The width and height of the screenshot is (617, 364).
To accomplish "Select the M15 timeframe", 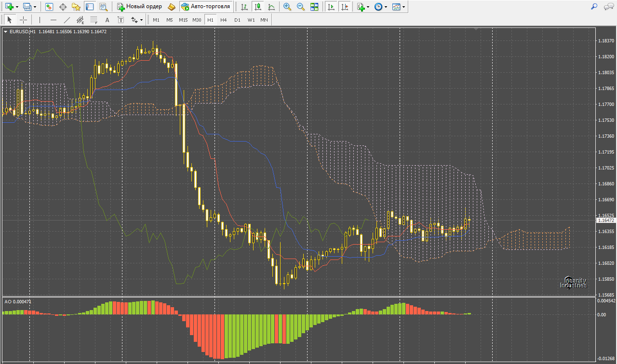I will [183, 20].
